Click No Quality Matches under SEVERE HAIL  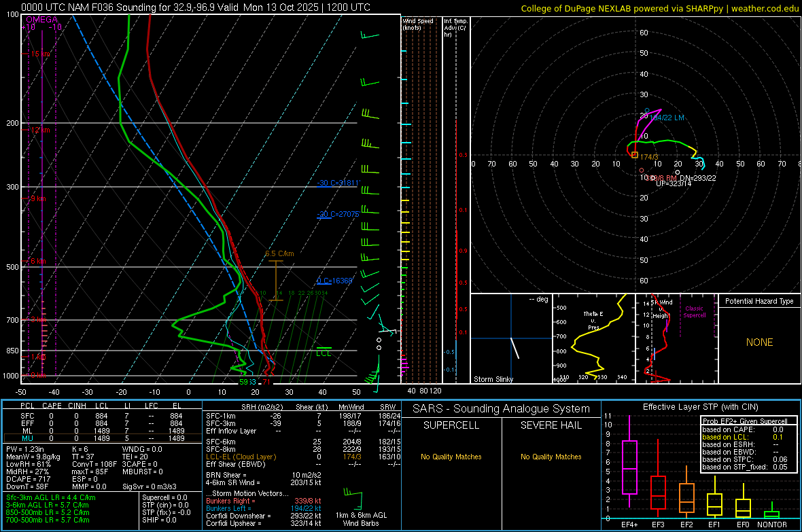(551, 457)
